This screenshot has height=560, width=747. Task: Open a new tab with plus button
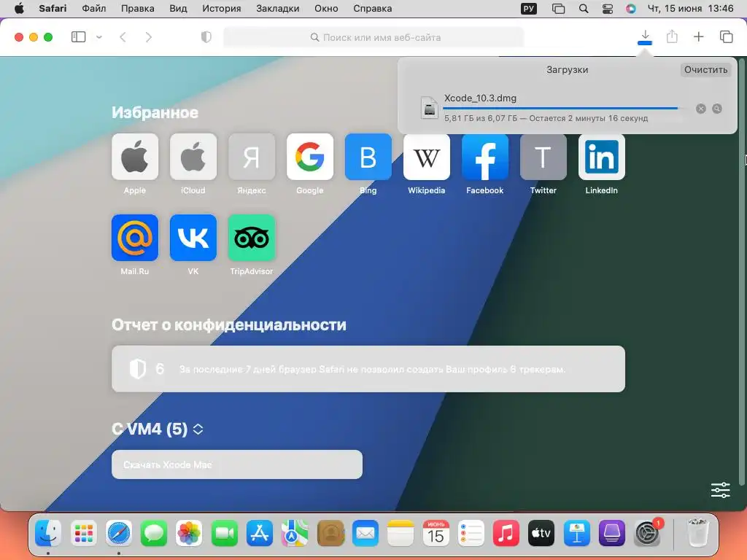698,36
